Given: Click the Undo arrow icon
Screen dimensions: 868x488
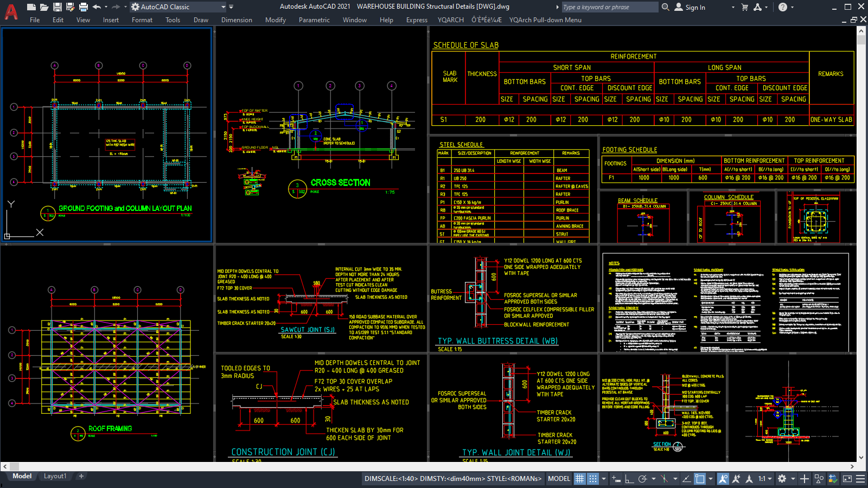Looking at the screenshot, I should [97, 7].
